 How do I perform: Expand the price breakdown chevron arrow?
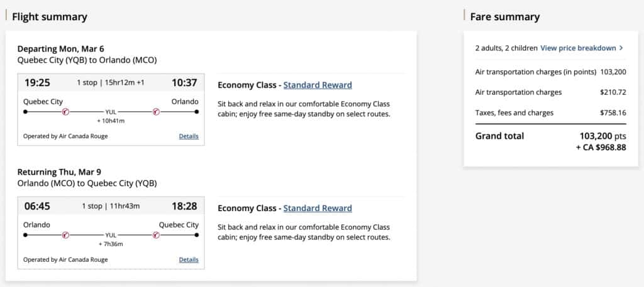[x=621, y=48]
